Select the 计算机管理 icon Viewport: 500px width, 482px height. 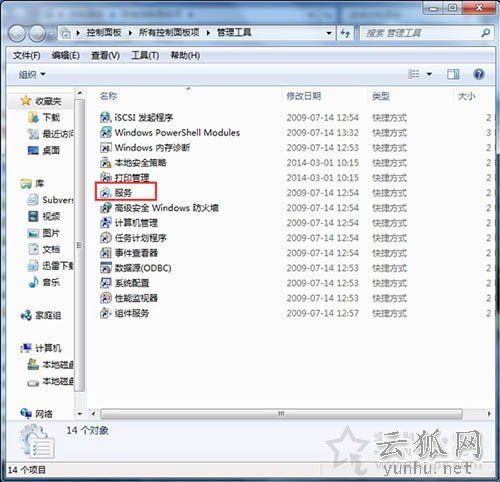tap(105, 223)
